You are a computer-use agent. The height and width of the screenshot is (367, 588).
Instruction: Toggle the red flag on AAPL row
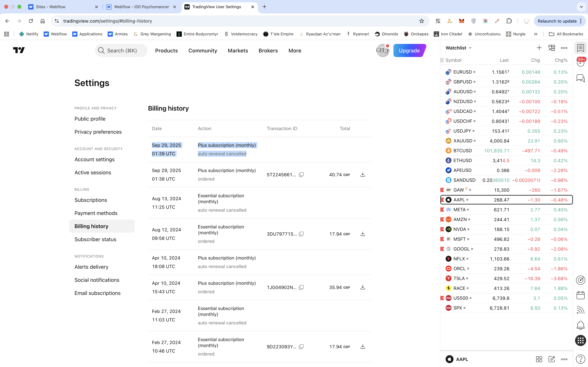[x=442, y=200]
